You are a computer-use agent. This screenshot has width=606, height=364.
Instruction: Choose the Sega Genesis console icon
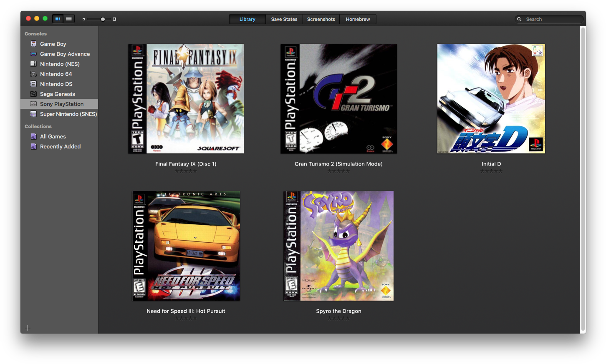tap(33, 94)
